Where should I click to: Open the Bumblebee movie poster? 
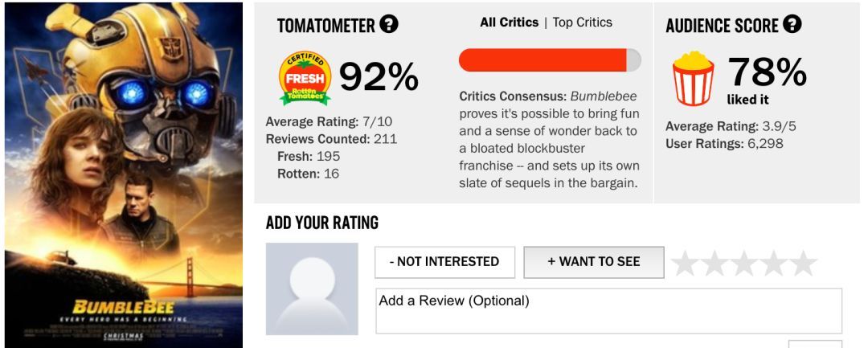tap(124, 175)
